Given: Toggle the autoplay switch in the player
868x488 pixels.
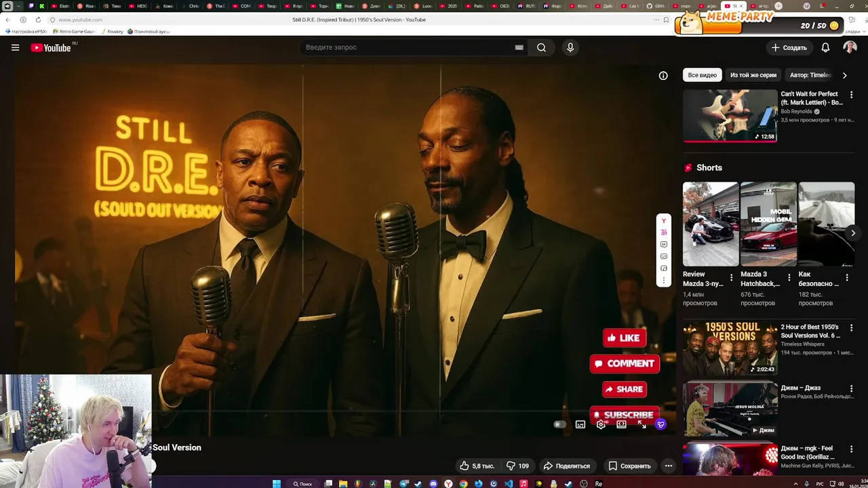Looking at the screenshot, I should point(559,424).
